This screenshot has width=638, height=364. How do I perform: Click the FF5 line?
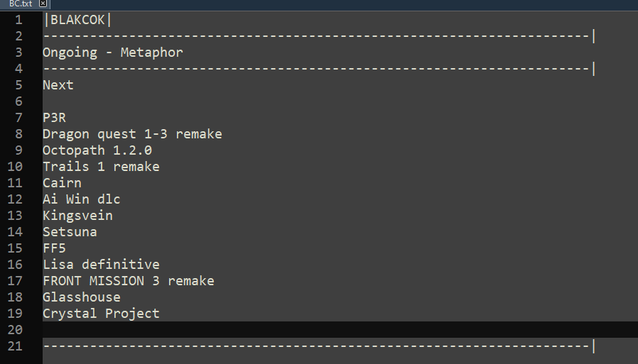click(x=54, y=248)
